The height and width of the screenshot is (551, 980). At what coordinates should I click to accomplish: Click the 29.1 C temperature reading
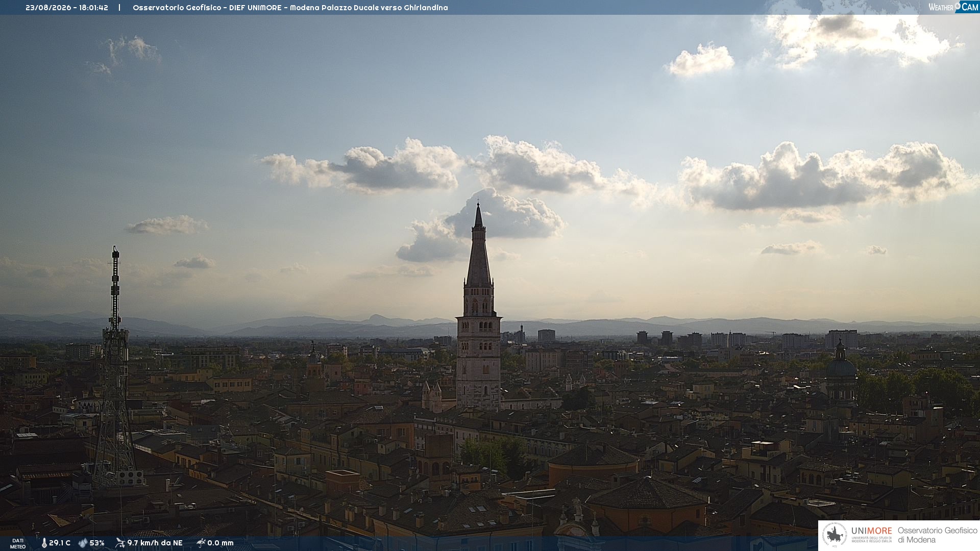[x=60, y=543]
